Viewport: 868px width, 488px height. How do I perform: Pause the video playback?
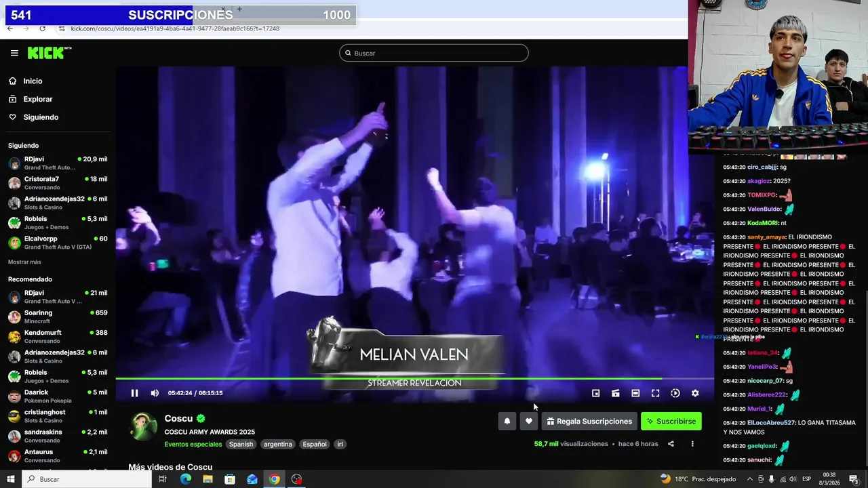(134, 393)
